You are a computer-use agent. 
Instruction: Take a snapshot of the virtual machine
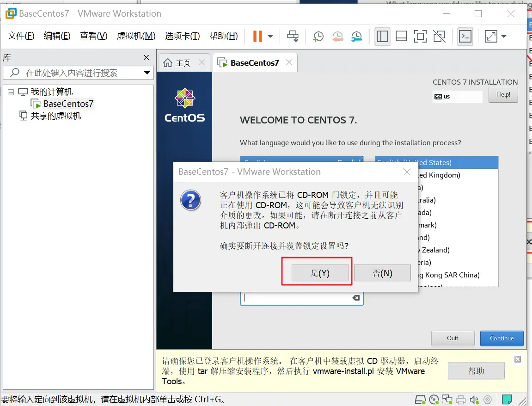318,37
